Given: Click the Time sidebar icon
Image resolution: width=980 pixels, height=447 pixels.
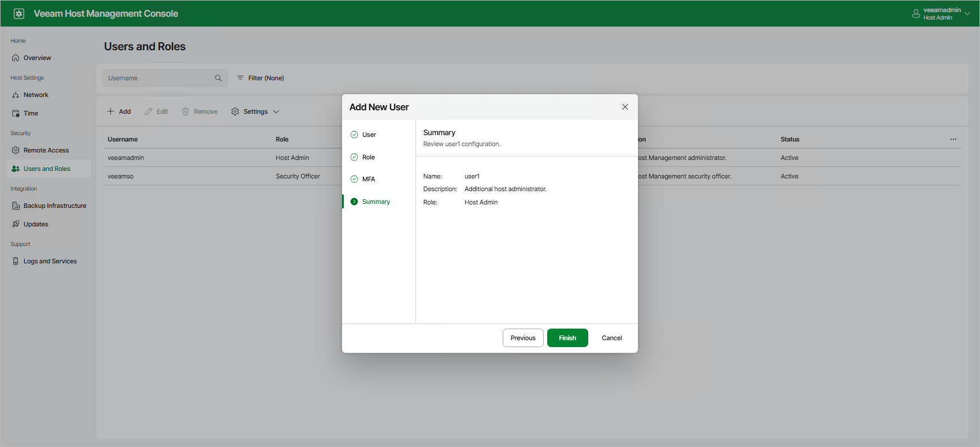Looking at the screenshot, I should pos(16,113).
